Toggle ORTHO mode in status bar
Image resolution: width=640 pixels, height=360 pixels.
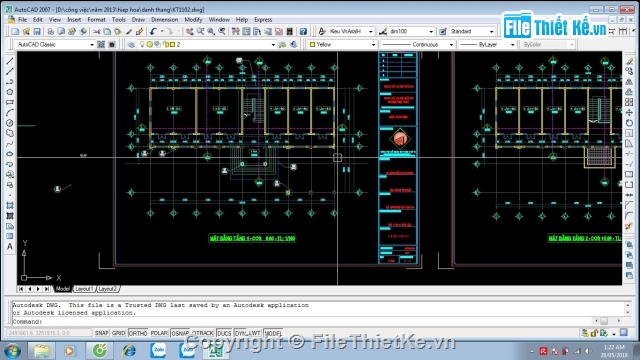(138, 333)
